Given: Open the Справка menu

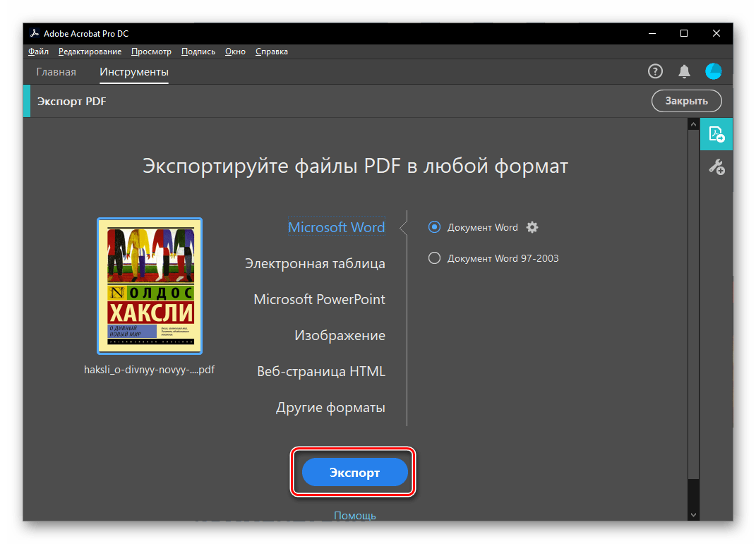Looking at the screenshot, I should coord(272,52).
